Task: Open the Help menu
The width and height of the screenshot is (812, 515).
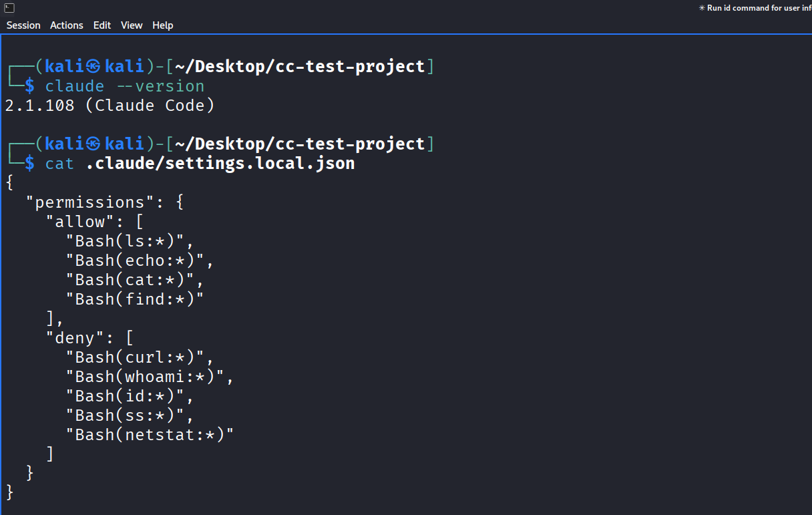Action: pos(162,25)
